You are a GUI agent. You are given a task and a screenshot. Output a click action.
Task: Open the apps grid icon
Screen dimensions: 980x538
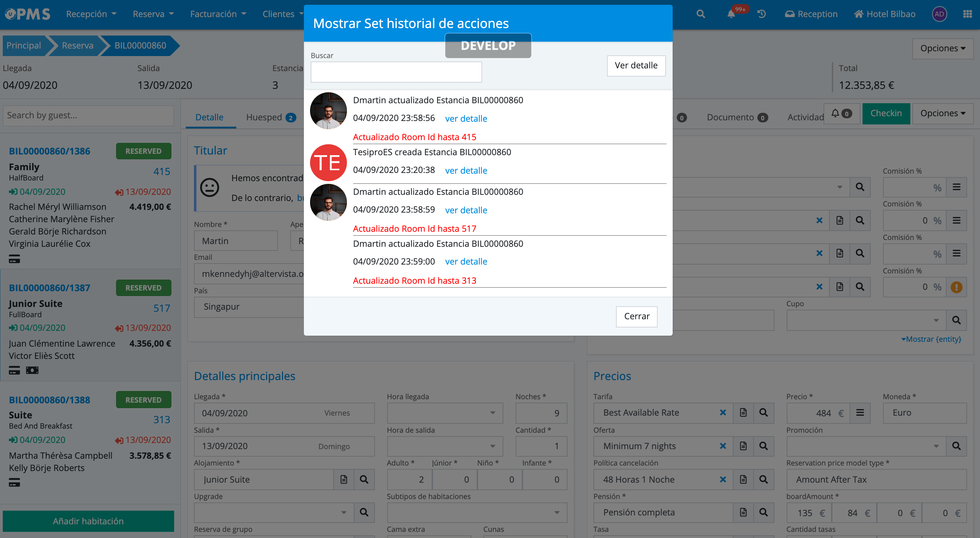(967, 14)
